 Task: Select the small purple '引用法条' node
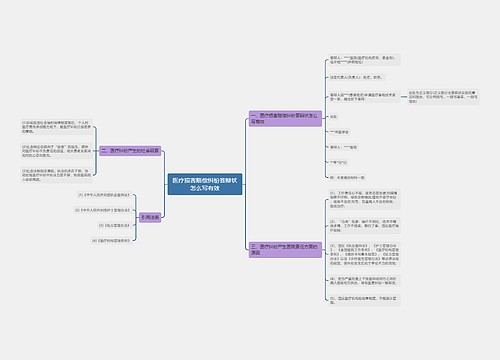click(x=150, y=217)
